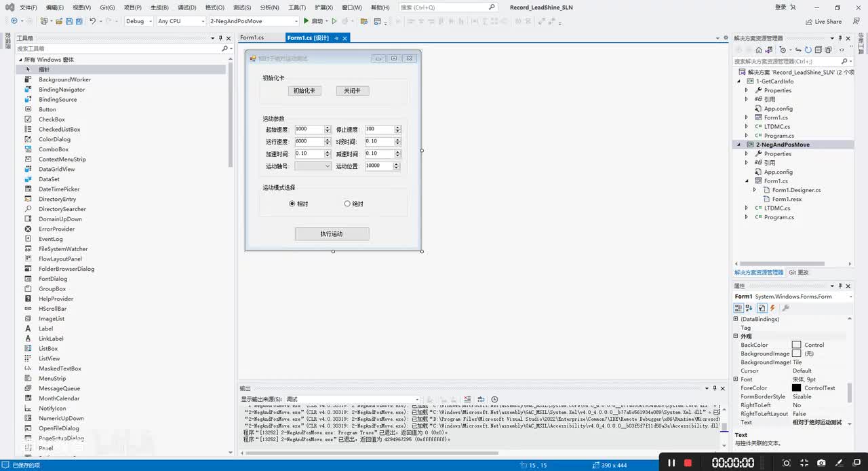868x471 pixels.
Task: Click the camera screenshot icon in recorder bar
Action: 821,463
